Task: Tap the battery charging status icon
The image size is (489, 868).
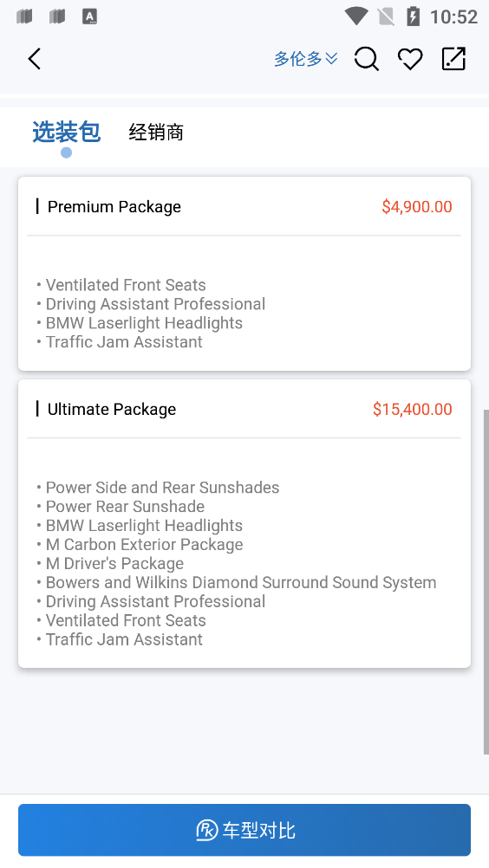Action: [x=413, y=16]
